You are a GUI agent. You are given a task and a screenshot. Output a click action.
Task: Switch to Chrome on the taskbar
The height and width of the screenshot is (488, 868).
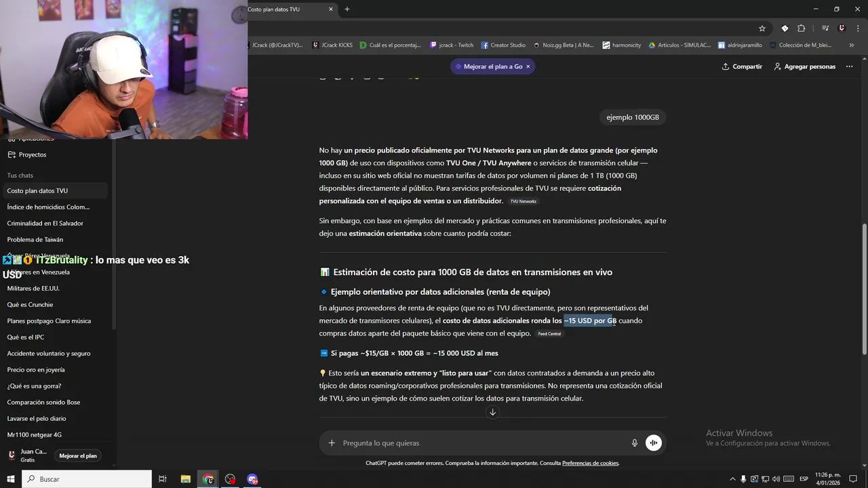[208, 479]
